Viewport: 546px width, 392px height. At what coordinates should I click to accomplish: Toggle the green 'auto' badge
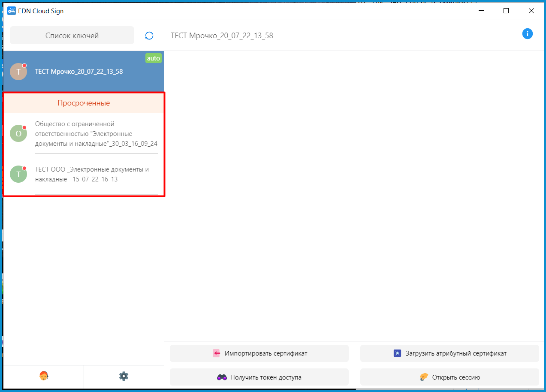[153, 58]
